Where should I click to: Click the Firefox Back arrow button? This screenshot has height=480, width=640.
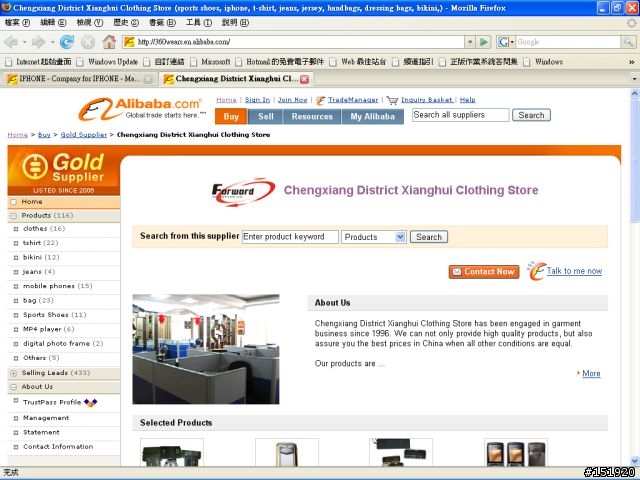tap(11, 42)
